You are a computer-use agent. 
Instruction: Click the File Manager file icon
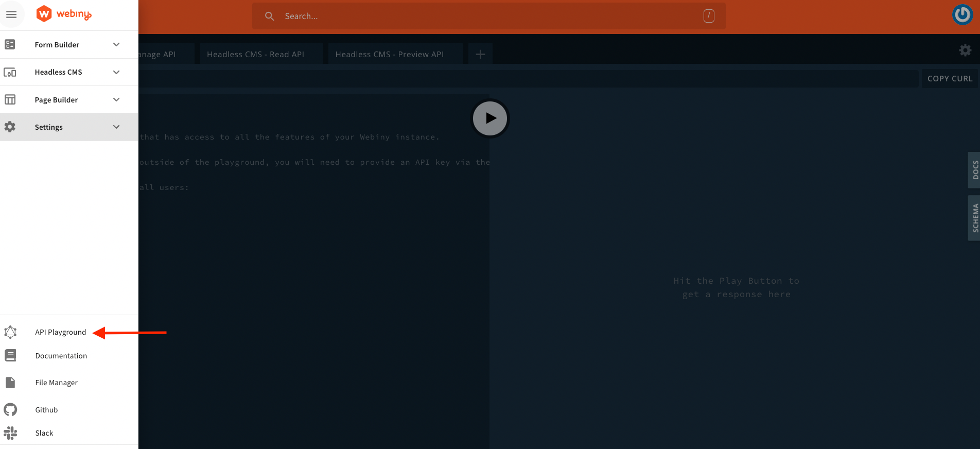click(x=10, y=383)
